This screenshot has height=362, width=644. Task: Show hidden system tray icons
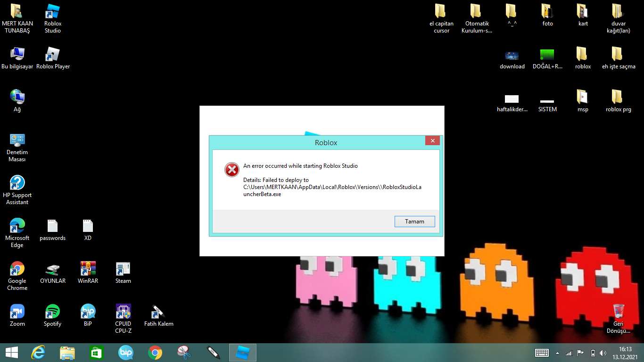click(557, 353)
